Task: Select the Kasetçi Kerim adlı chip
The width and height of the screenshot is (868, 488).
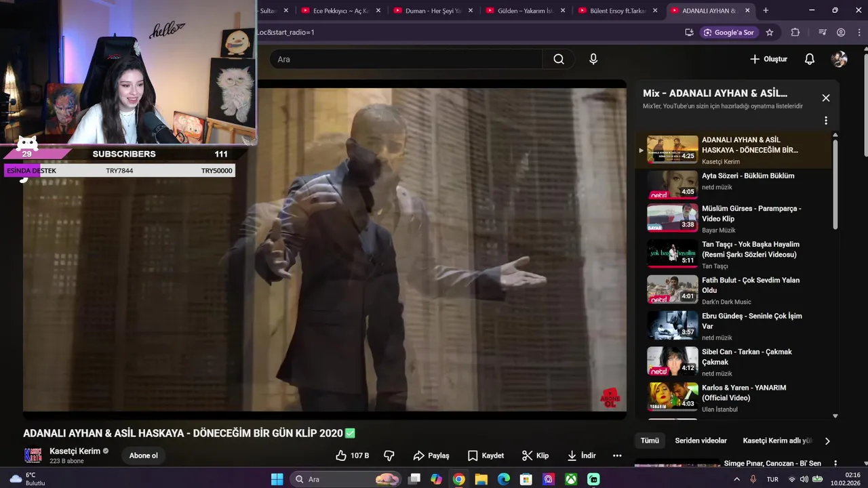Action: coord(777,441)
